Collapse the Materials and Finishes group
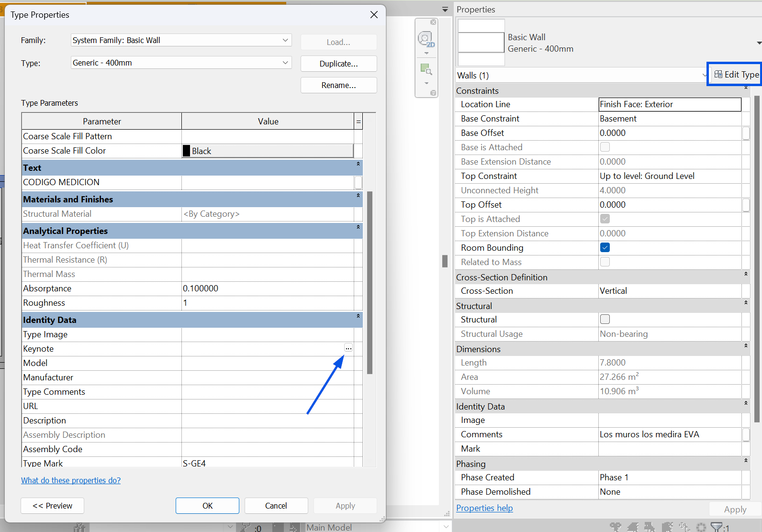 358,196
